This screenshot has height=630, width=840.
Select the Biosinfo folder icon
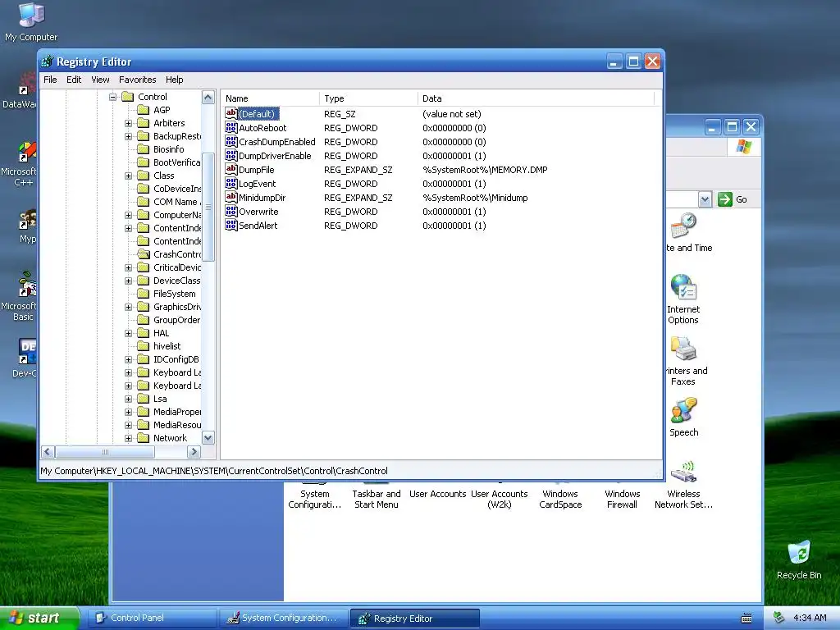(143, 149)
